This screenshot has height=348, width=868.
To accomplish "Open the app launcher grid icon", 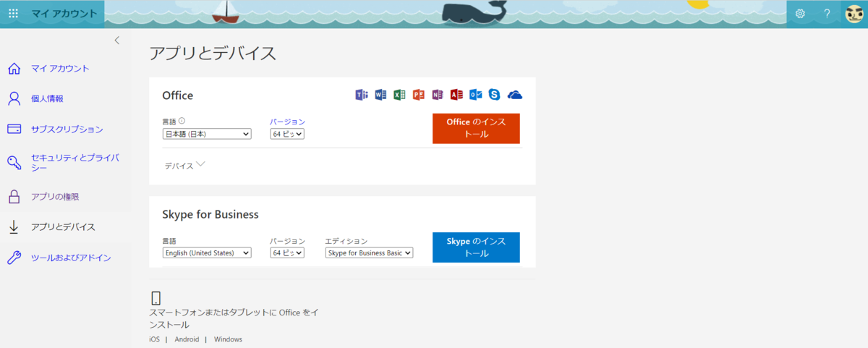I will [x=13, y=13].
